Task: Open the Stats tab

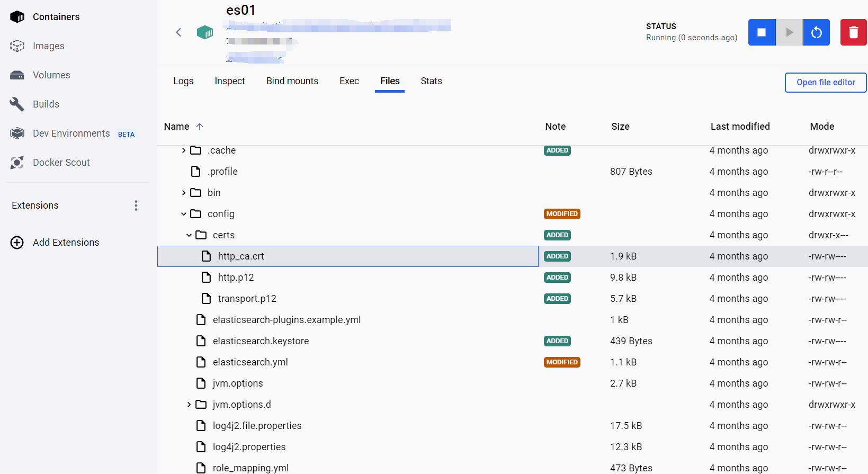Action: [432, 81]
